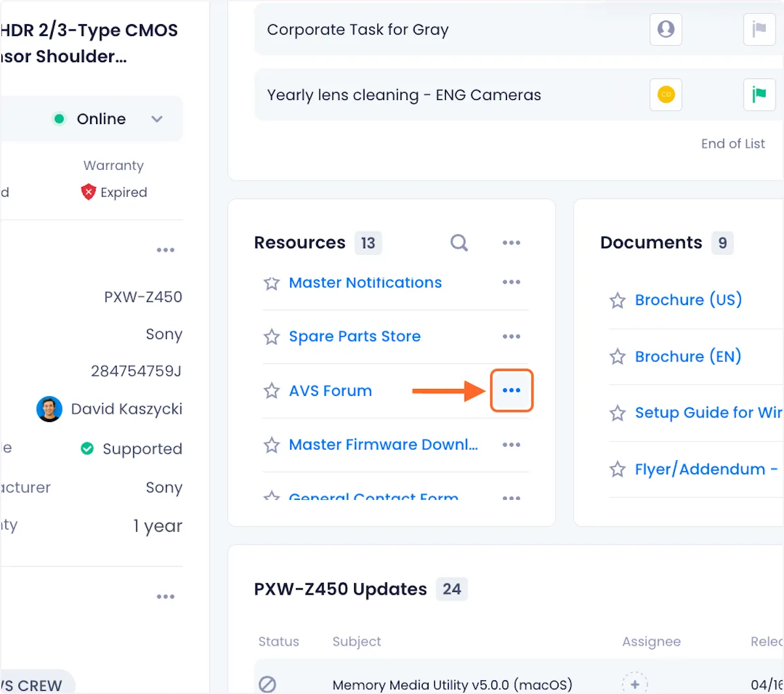This screenshot has width=784, height=694.
Task: Star the AVS Forum resource
Action: click(271, 391)
